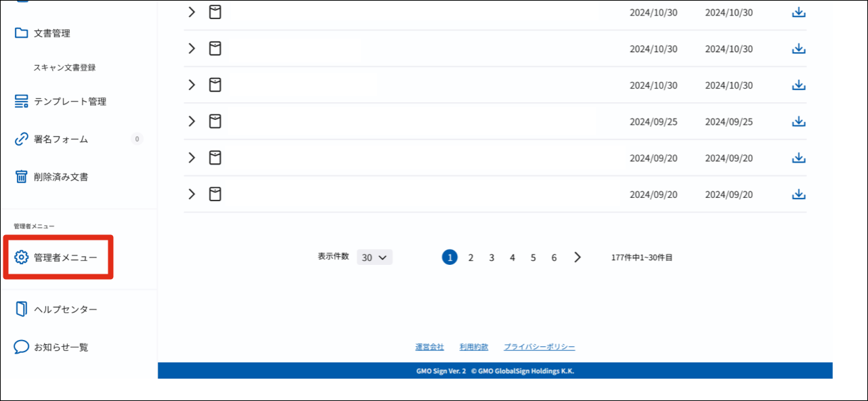868x401 pixels.
Task: Expand the 2024/09/25 document row
Action: click(191, 121)
